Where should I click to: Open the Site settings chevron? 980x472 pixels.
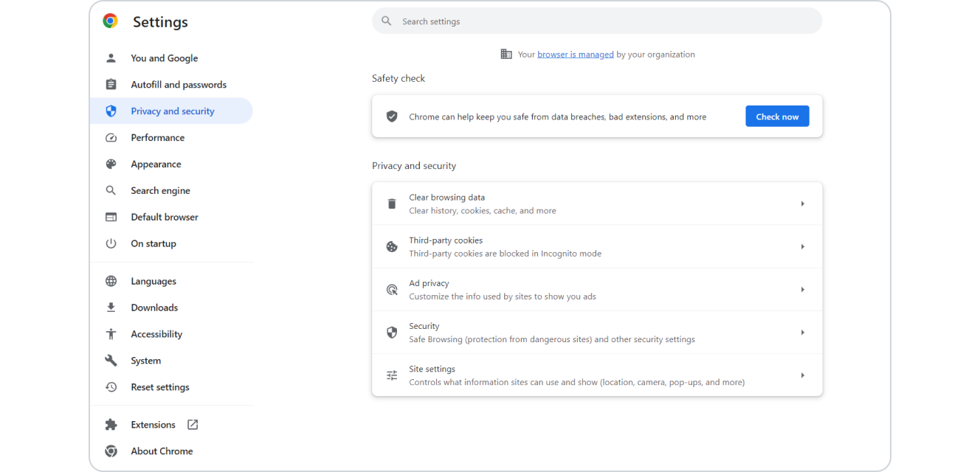[x=802, y=375]
